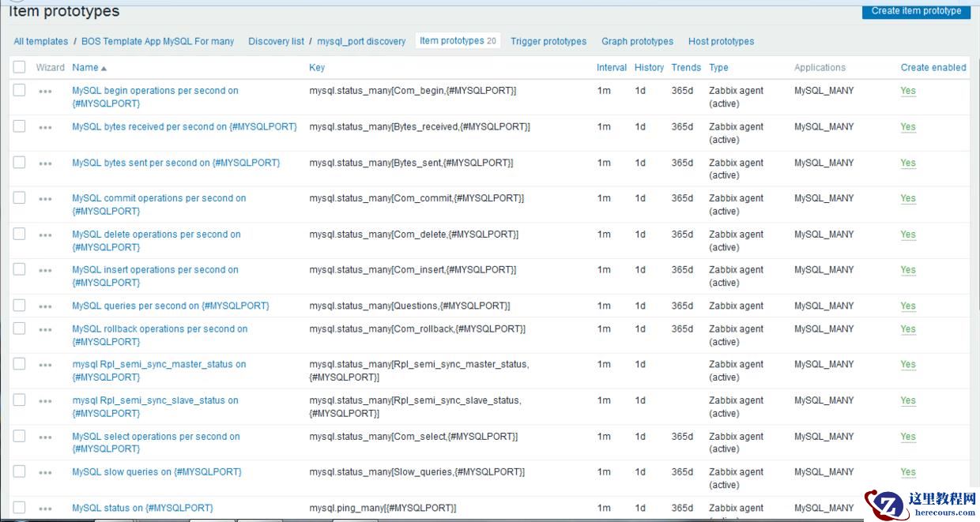
Task: Check the MySQL bytes received row checkbox
Action: point(19,126)
